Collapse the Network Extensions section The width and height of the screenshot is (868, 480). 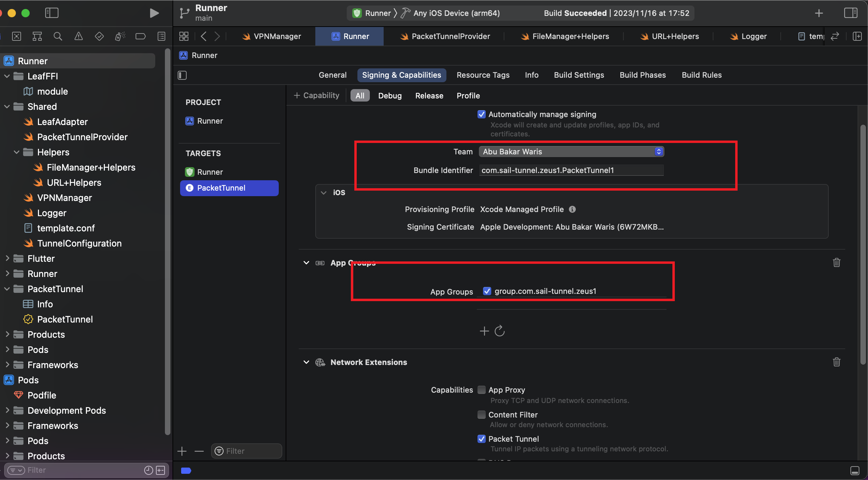tap(306, 362)
